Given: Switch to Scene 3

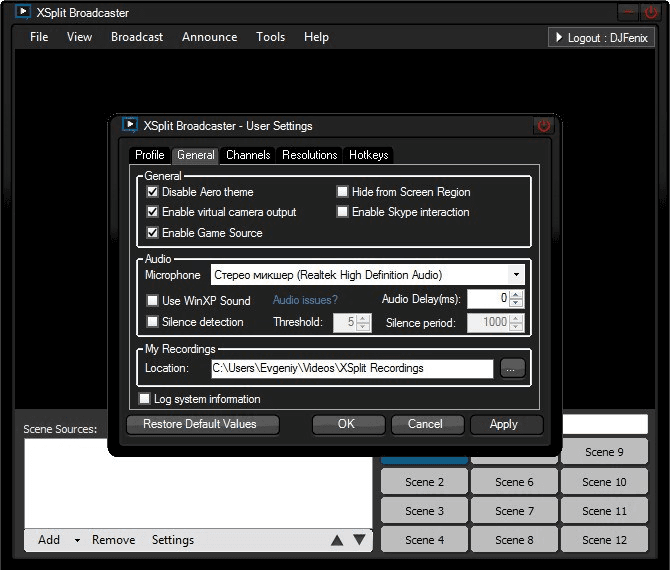Looking at the screenshot, I should pos(424,511).
